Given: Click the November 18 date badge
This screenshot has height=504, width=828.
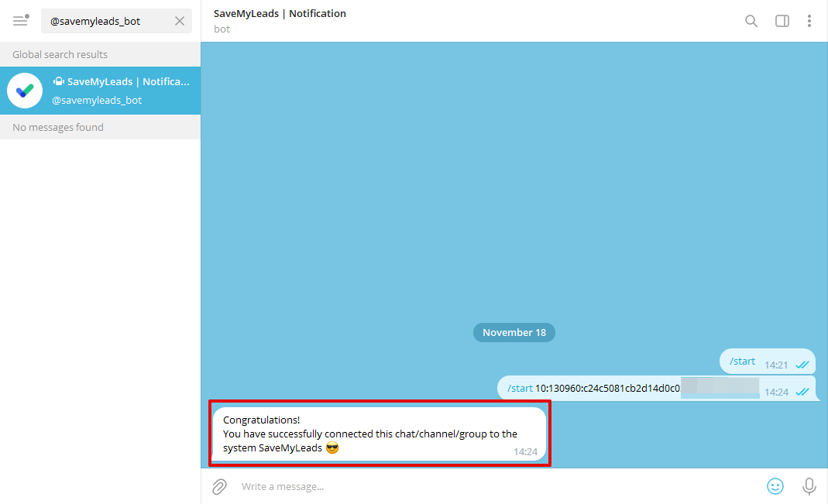Looking at the screenshot, I should (514, 332).
